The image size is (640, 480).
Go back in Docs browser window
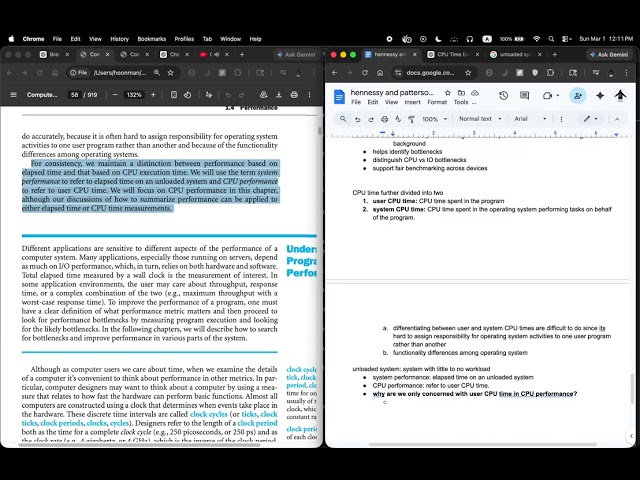click(x=334, y=73)
